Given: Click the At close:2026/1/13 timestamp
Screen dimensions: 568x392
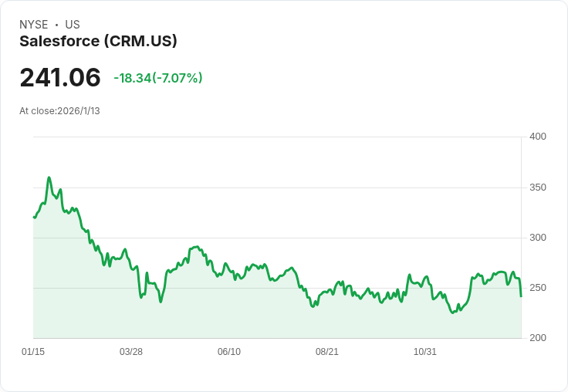Looking at the screenshot, I should (59, 111).
